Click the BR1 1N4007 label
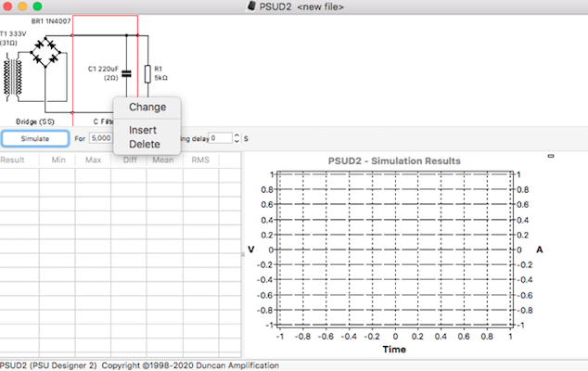 (x=51, y=21)
